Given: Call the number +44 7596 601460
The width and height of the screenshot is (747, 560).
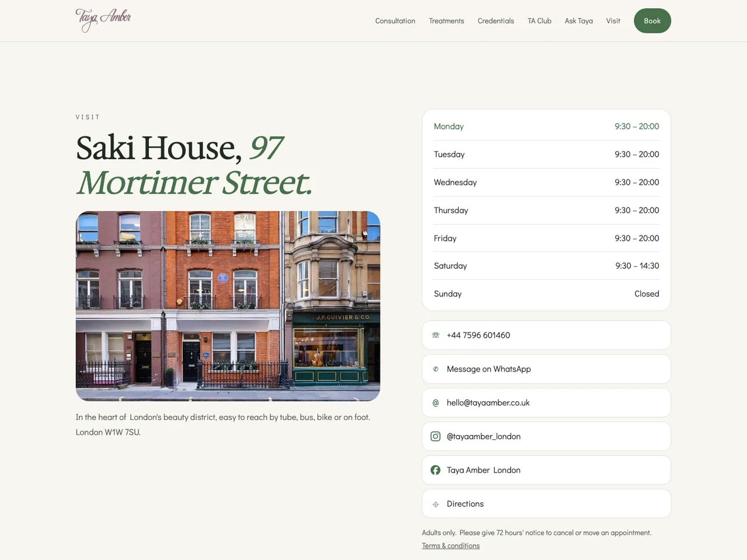Looking at the screenshot, I should pyautogui.click(x=546, y=335).
